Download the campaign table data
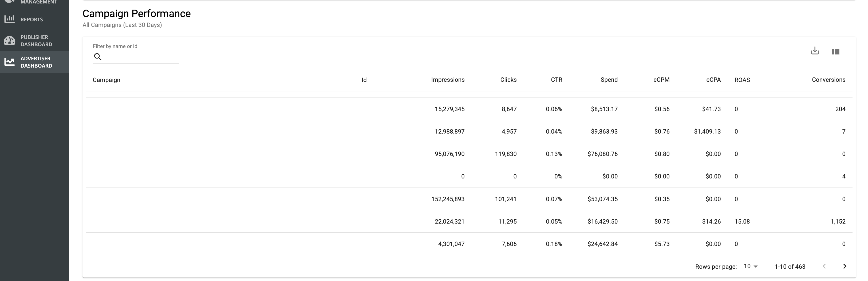Viewport: 868px width, 281px height. click(x=815, y=51)
